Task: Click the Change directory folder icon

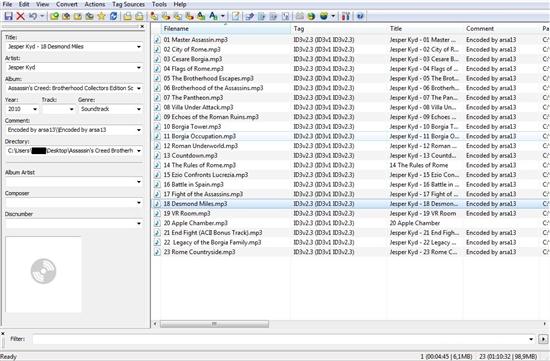Action: (x=54, y=16)
